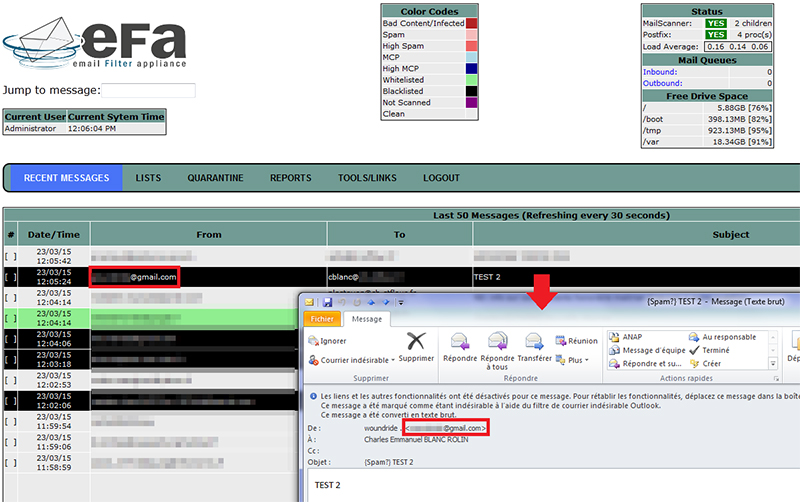Image resolution: width=800 pixels, height=502 pixels.
Task: Click the LOGOUT navigation link
Action: [x=441, y=178]
